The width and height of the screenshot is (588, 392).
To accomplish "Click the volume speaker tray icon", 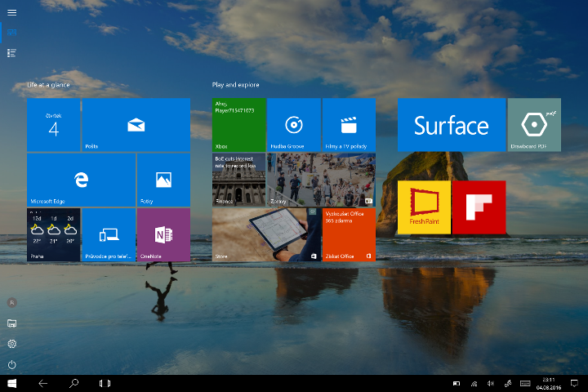I will [491, 383].
